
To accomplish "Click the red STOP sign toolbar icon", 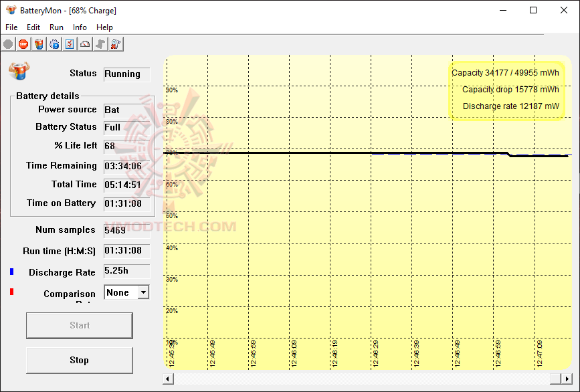I will coord(23,44).
